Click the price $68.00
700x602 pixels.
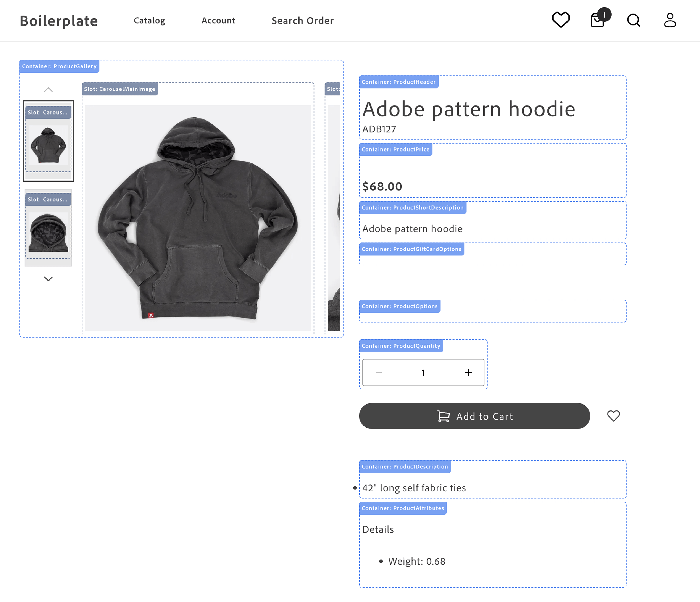pos(382,186)
